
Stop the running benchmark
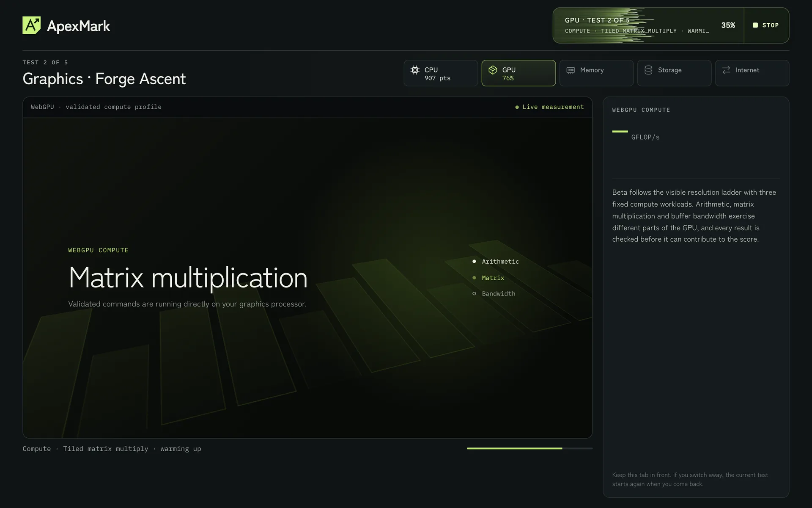766,25
